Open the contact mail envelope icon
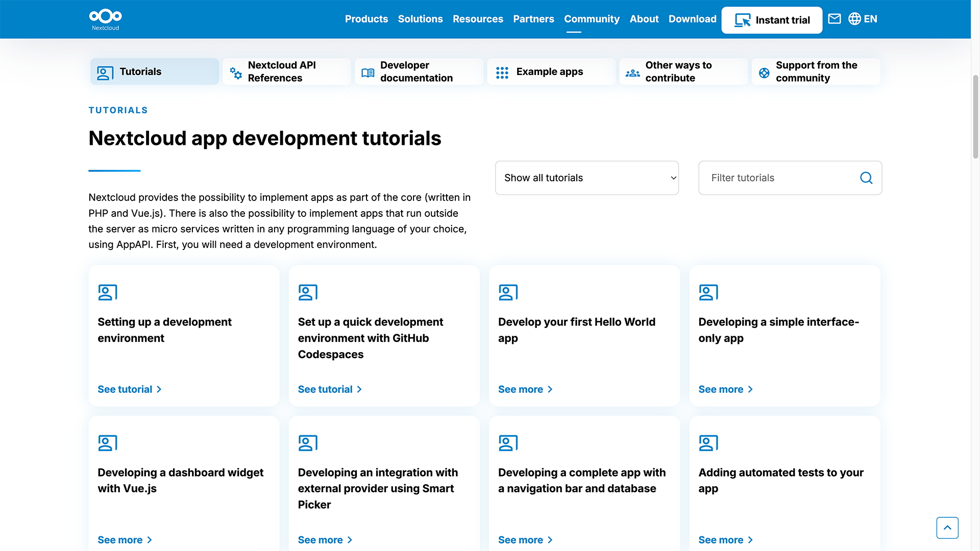Viewport: 980px width, 551px height. pyautogui.click(x=835, y=19)
